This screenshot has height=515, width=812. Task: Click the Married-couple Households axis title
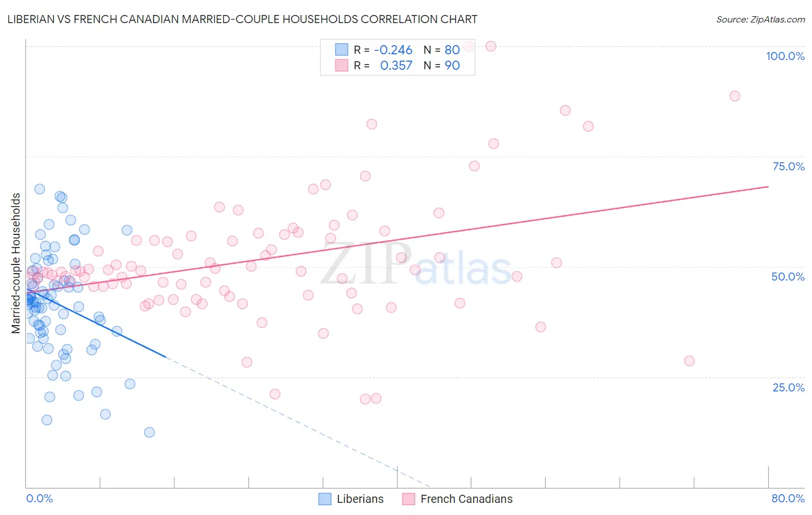(16, 263)
